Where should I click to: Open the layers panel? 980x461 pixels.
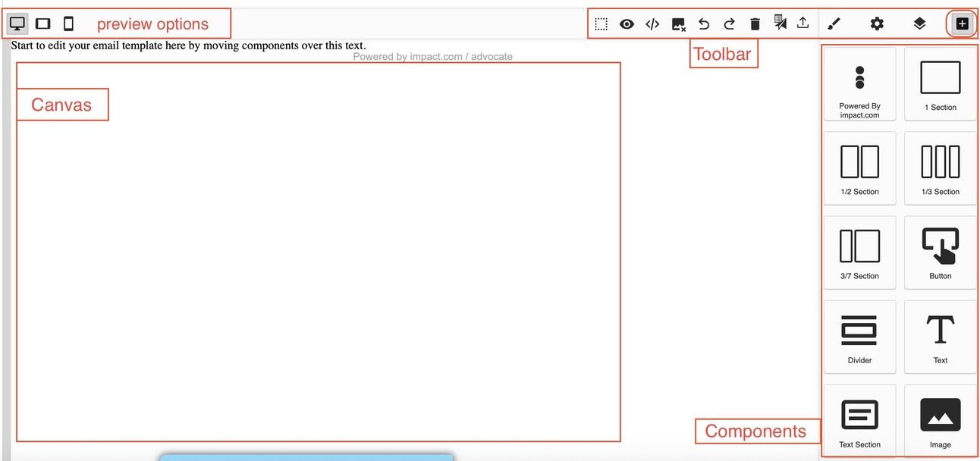point(919,24)
